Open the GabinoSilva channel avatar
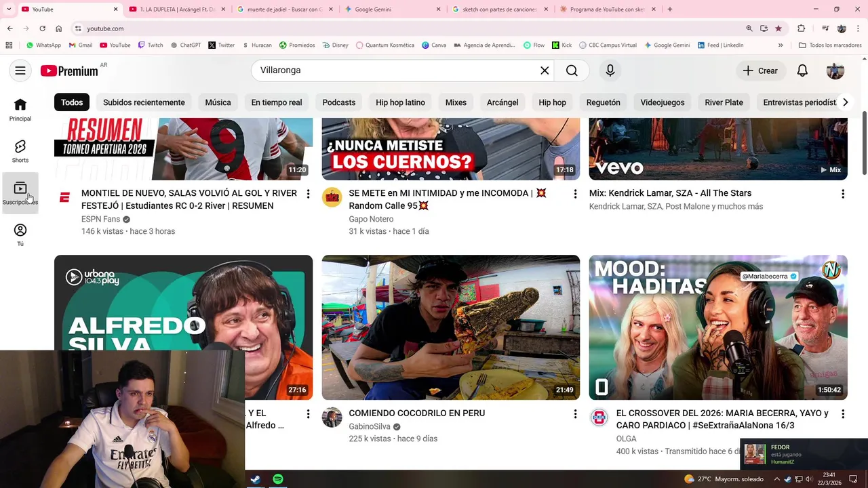Viewport: 868px width, 488px height. pyautogui.click(x=332, y=418)
